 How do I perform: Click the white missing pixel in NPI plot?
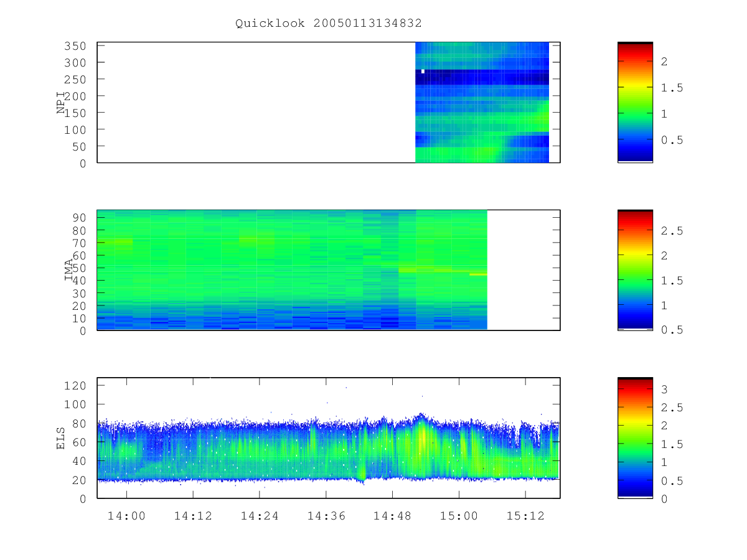click(423, 72)
